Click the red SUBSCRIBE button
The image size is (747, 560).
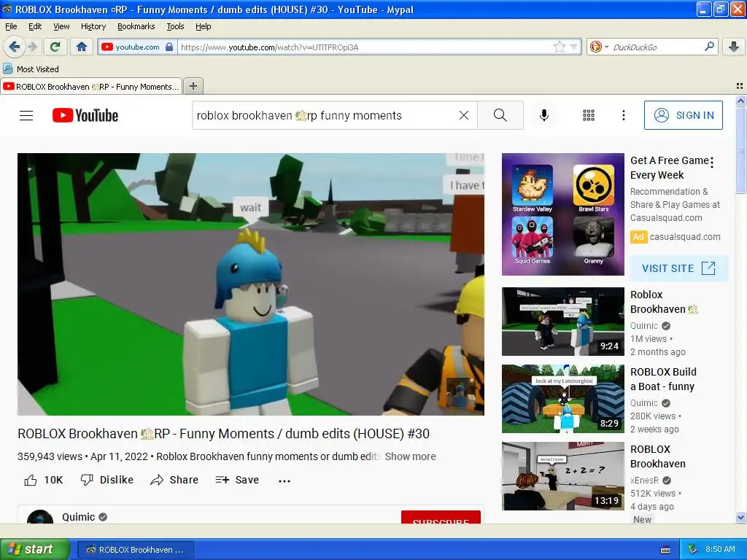[441, 517]
